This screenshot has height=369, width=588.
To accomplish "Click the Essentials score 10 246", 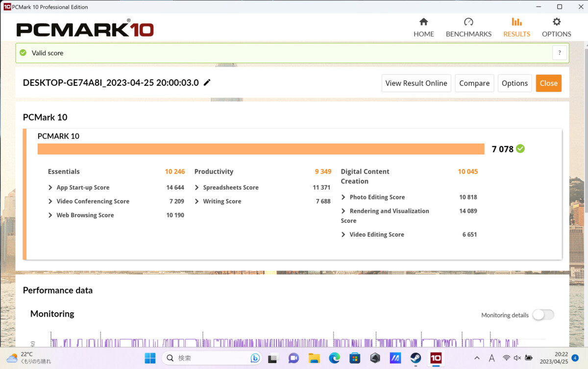I will tap(175, 172).
